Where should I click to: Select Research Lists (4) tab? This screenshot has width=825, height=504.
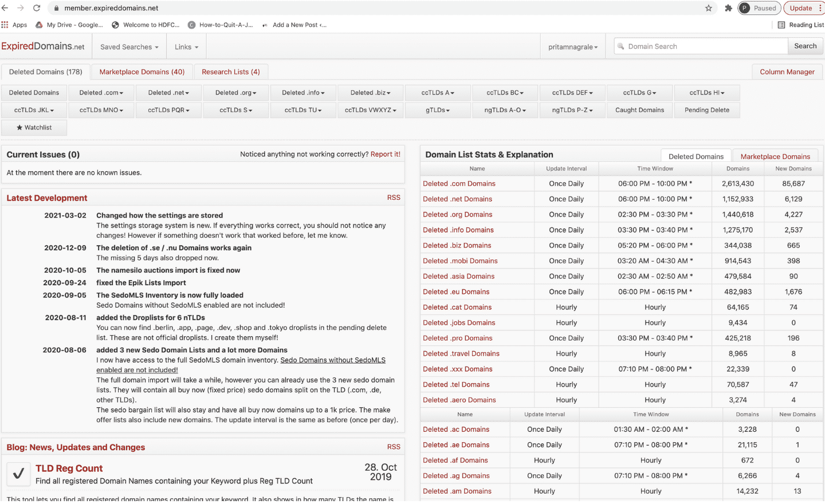(x=231, y=72)
